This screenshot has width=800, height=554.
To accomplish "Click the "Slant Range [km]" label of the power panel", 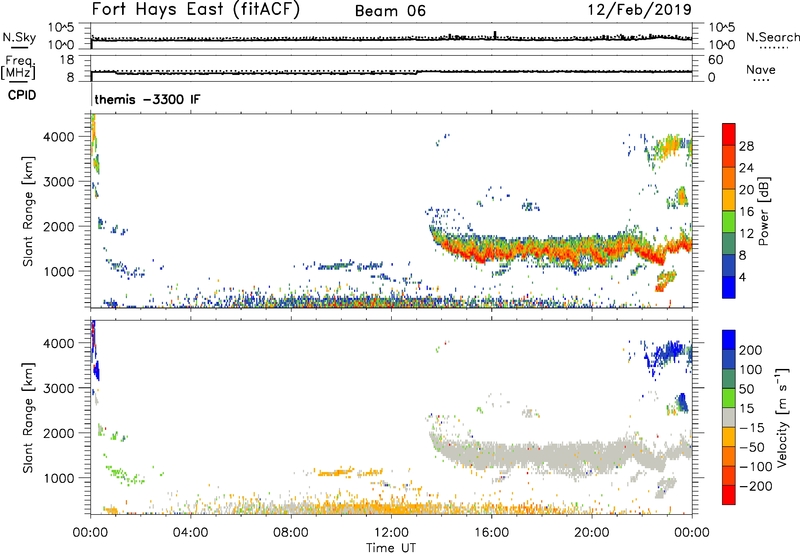I will (x=28, y=211).
